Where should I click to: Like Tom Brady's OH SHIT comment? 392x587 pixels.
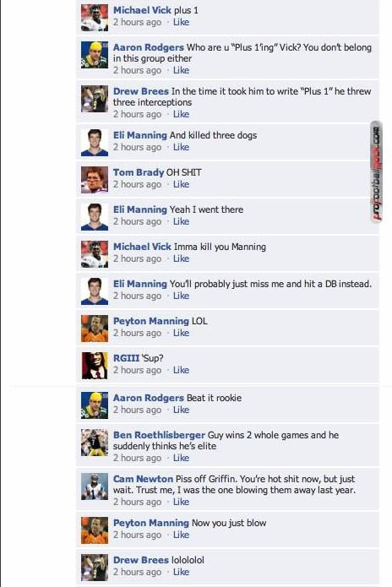(x=181, y=184)
